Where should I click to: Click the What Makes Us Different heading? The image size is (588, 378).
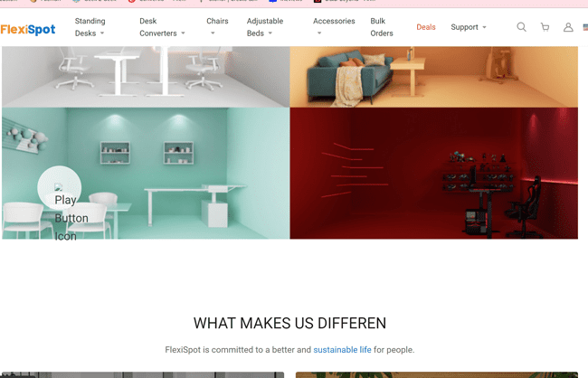289,323
